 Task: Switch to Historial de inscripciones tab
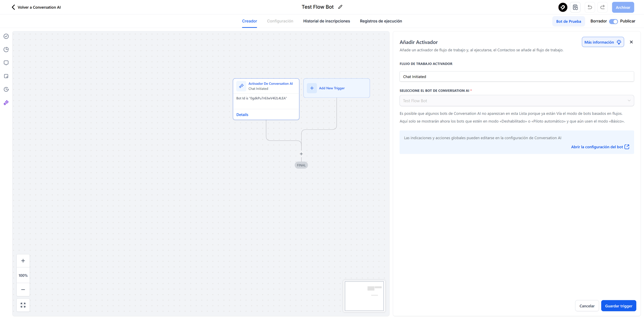tap(327, 21)
